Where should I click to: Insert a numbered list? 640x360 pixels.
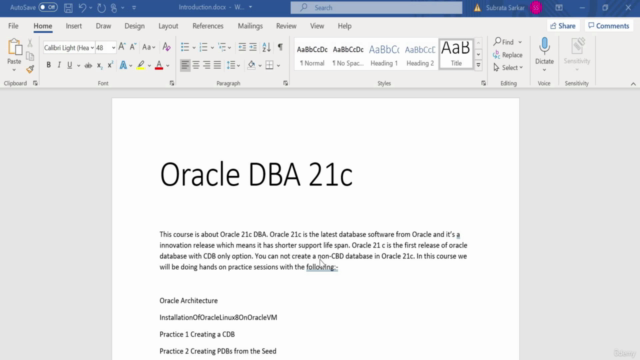tap(203, 47)
